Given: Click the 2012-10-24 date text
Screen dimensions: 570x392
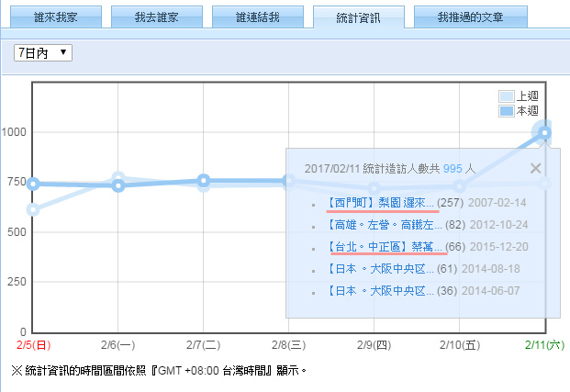Looking at the screenshot, I should coord(498,225).
